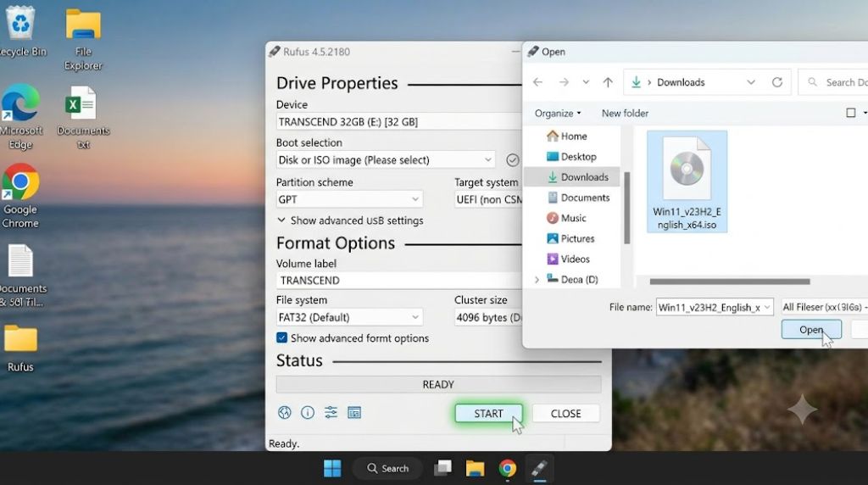This screenshot has width=868, height=485.
Task: Click Rufus language globe icon
Action: (x=285, y=412)
